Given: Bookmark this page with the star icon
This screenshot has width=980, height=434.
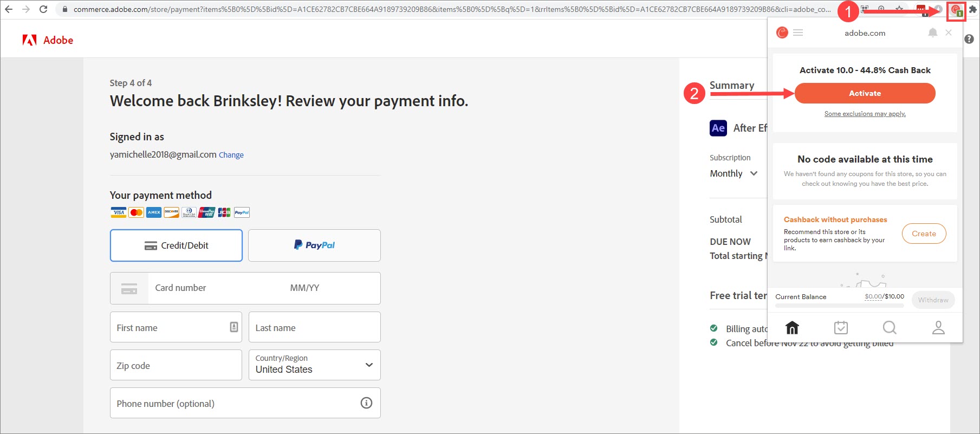Looking at the screenshot, I should click(x=899, y=9).
